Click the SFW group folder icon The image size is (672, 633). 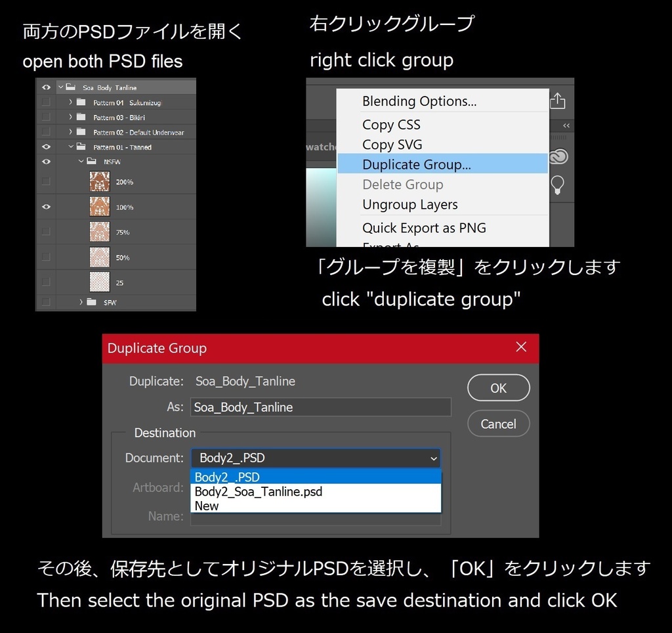[x=91, y=303]
